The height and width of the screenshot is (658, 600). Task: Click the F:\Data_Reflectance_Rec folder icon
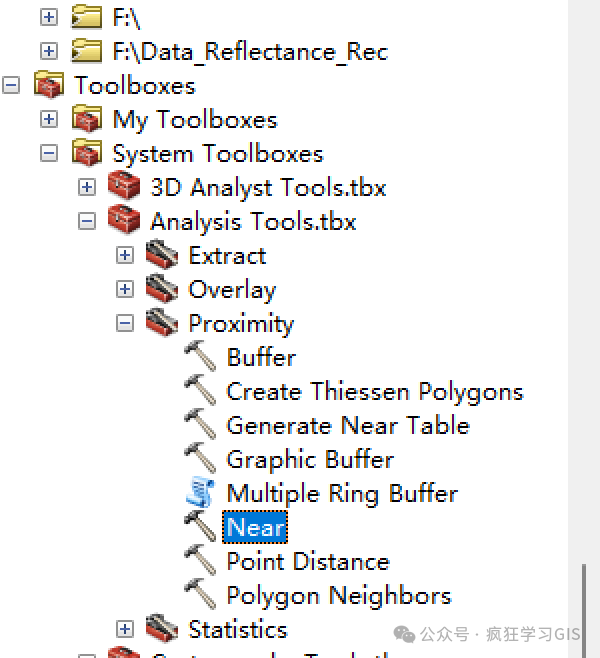pyautogui.click(x=86, y=51)
